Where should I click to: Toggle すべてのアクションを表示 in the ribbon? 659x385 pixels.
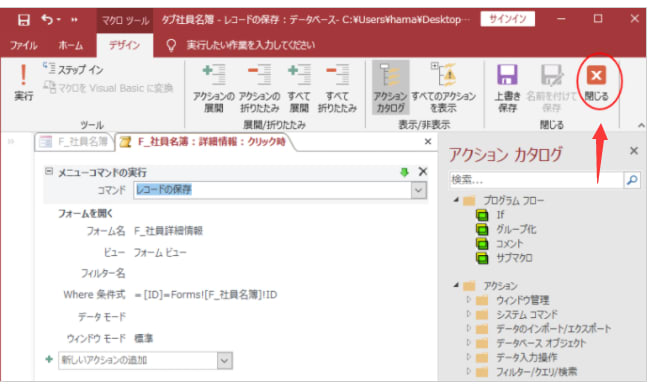(x=443, y=88)
